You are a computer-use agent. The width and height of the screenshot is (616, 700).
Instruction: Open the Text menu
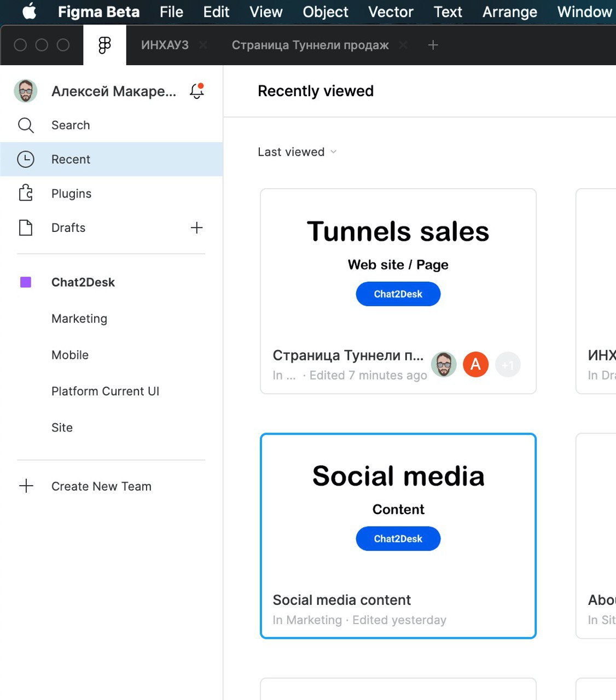point(448,11)
